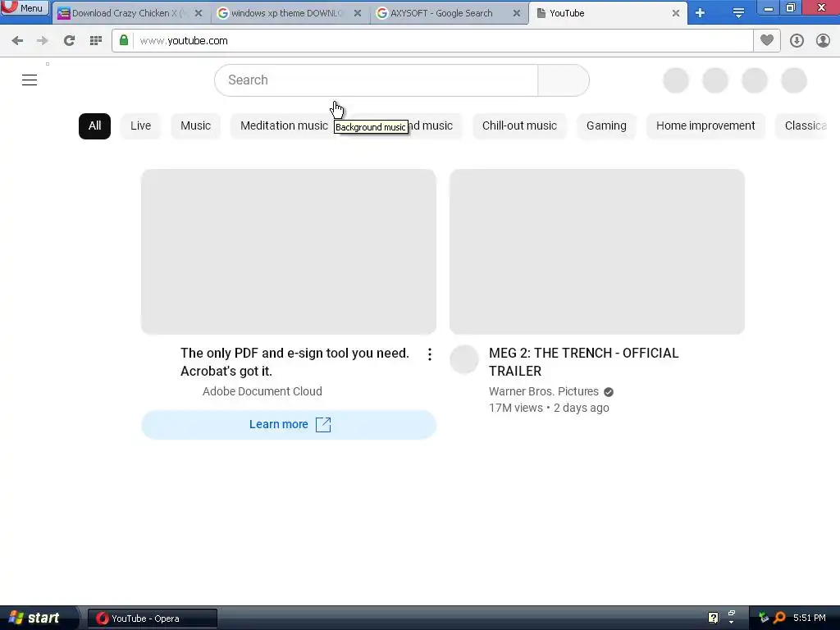
Task: Go back with the back arrow
Action: tap(17, 41)
